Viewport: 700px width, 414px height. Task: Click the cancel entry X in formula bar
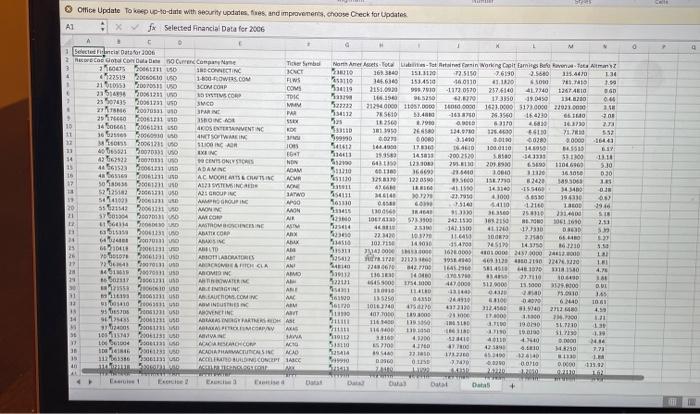pos(118,28)
